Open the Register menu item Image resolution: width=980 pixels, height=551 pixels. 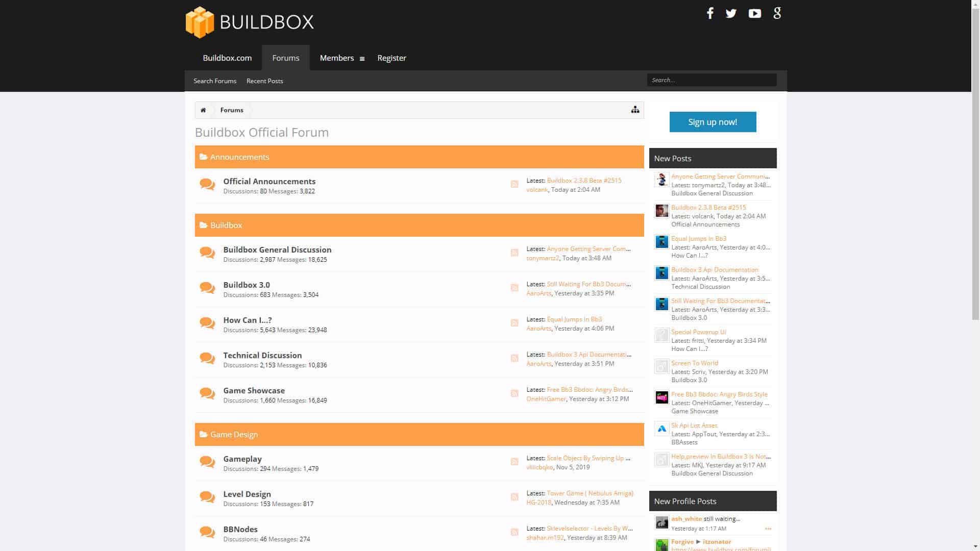391,58
